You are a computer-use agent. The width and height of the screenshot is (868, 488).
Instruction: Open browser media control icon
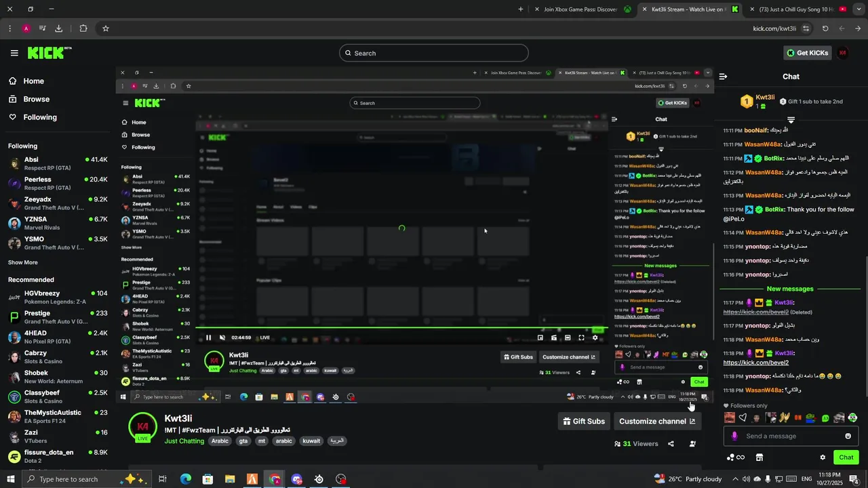(42, 28)
